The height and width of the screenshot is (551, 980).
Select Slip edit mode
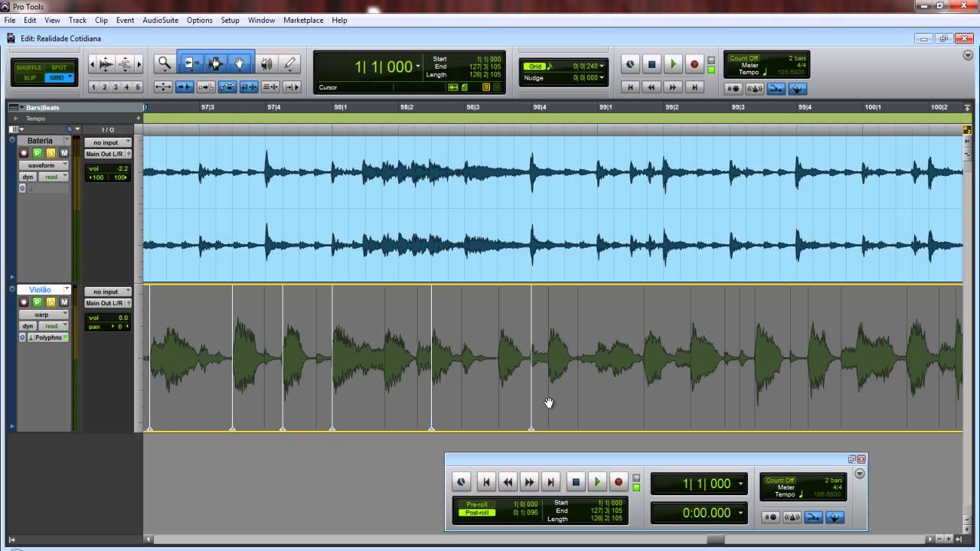29,77
